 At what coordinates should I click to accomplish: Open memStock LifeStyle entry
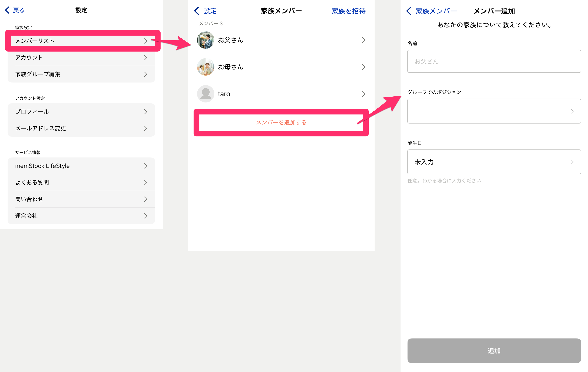pyautogui.click(x=81, y=166)
